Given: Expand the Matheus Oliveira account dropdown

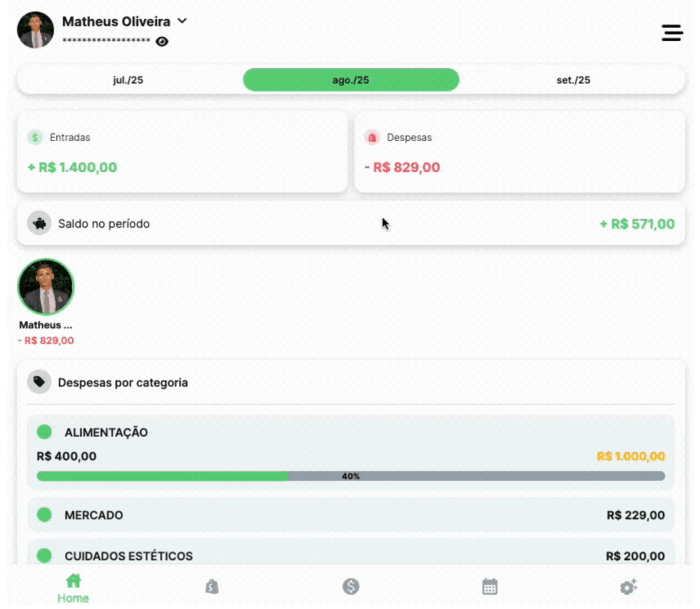Looking at the screenshot, I should click(182, 21).
